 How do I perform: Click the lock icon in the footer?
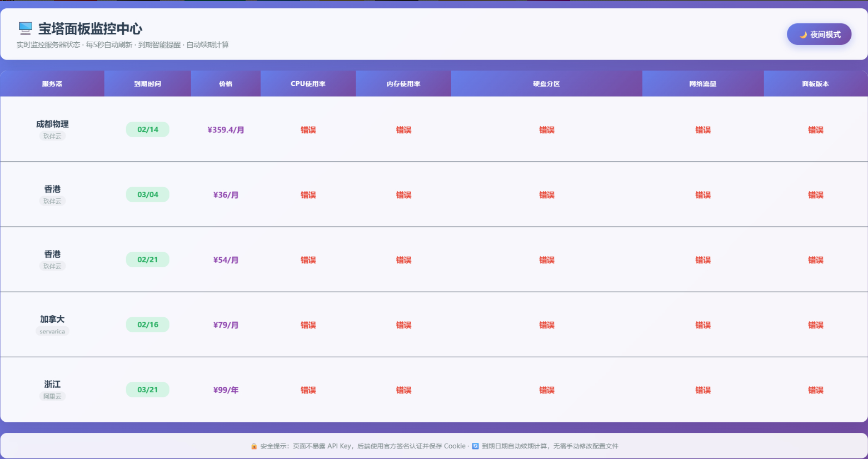[x=254, y=446]
